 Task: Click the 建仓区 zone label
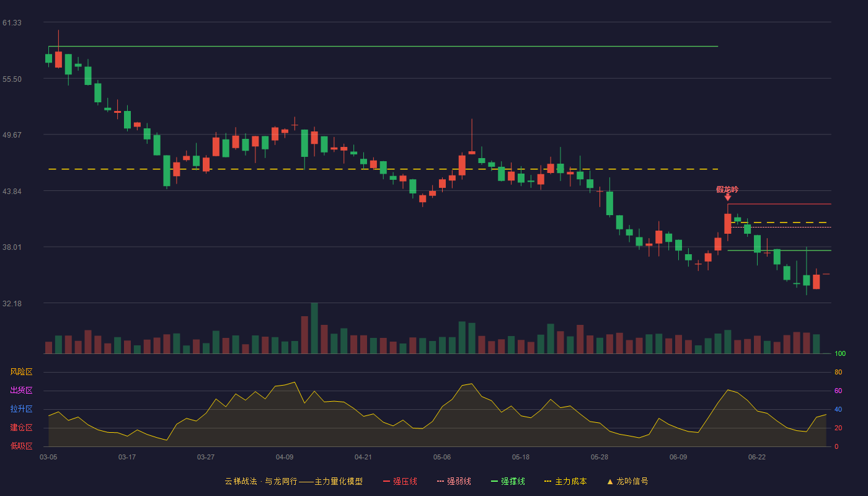coord(21,428)
